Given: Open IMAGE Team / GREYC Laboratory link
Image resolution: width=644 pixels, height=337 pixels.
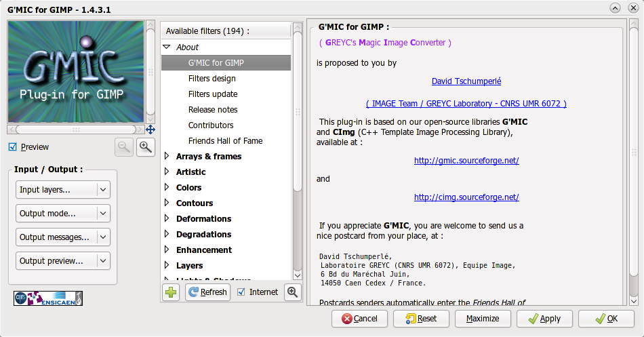Looking at the screenshot, I should (x=466, y=104).
